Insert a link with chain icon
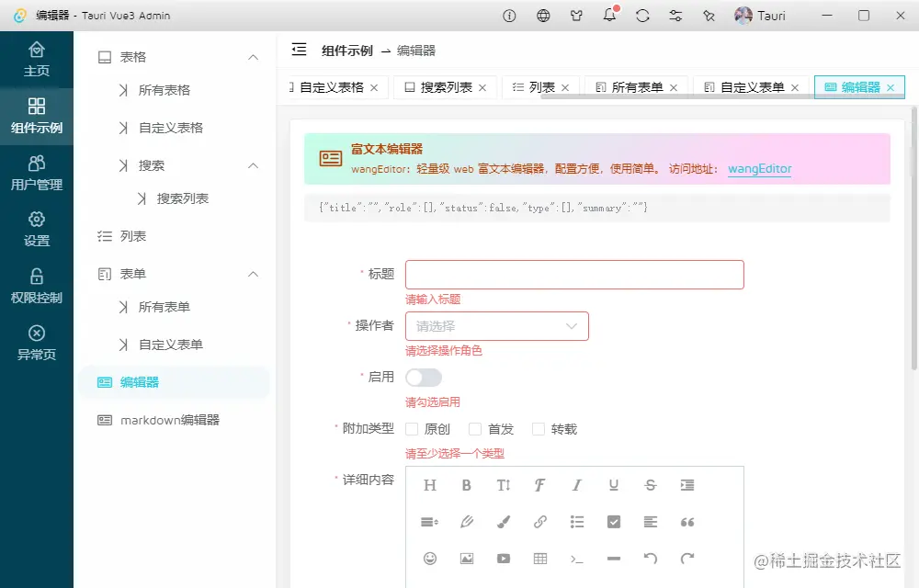Viewport: 919px width, 588px height. tap(539, 522)
